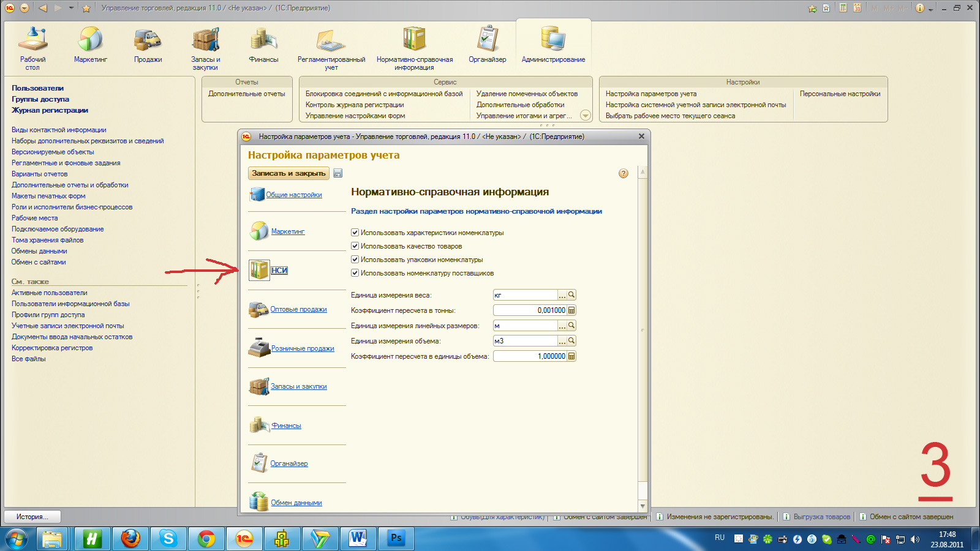The width and height of the screenshot is (980, 551).
Task: Open selection for Единица измерения линейных размеров
Action: click(x=562, y=326)
